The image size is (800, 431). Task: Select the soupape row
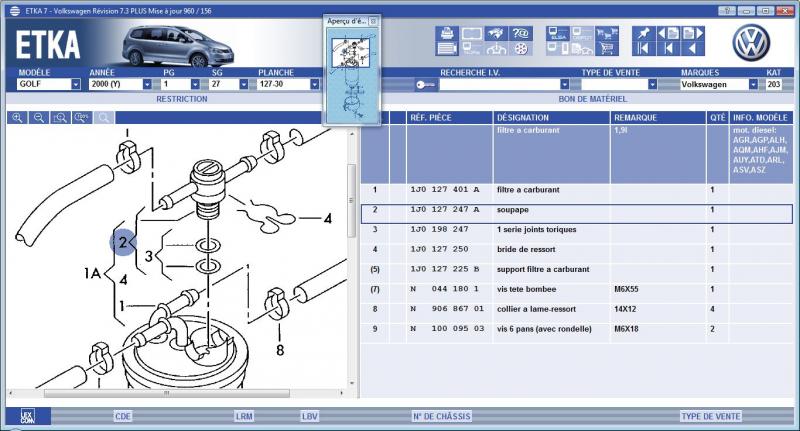tap(577, 214)
